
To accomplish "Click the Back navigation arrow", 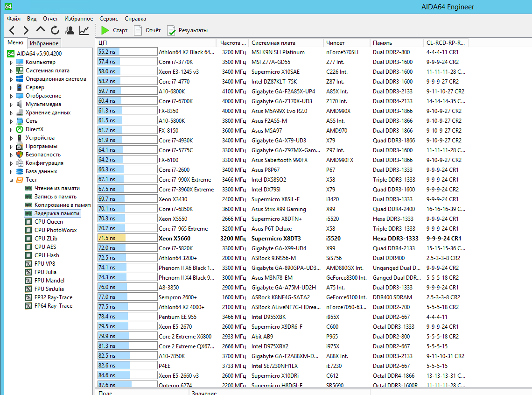I will coord(12,30).
